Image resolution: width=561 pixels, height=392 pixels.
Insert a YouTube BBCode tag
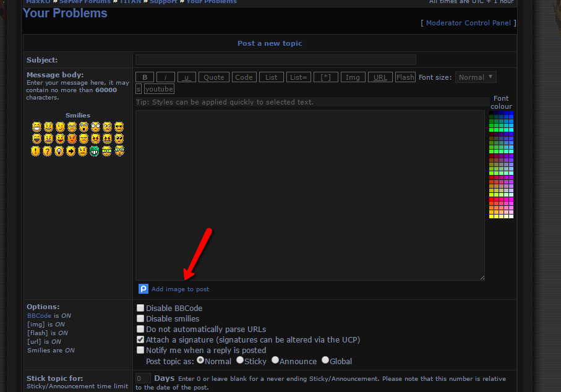coord(159,89)
